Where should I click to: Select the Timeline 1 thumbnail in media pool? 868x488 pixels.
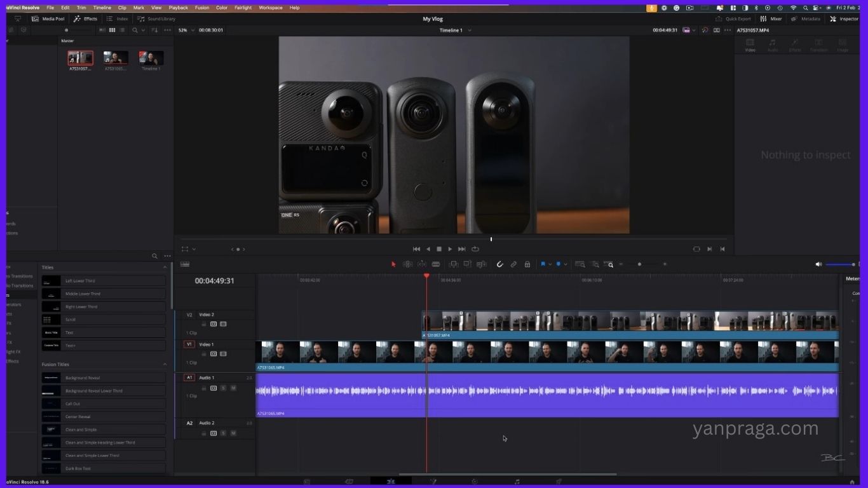pyautogui.click(x=151, y=58)
